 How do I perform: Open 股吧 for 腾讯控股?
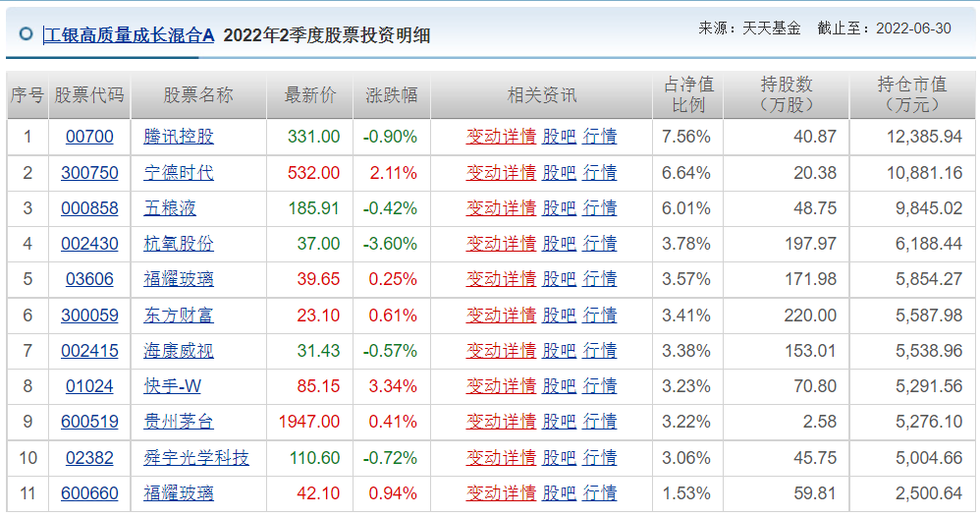tap(559, 137)
